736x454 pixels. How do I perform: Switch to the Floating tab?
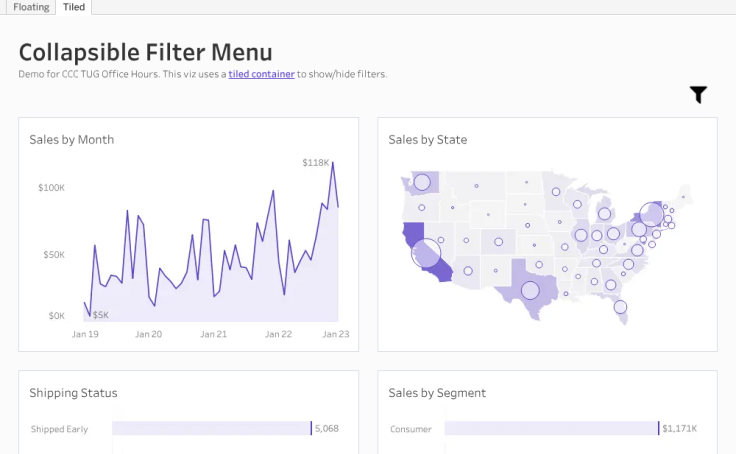(x=31, y=7)
